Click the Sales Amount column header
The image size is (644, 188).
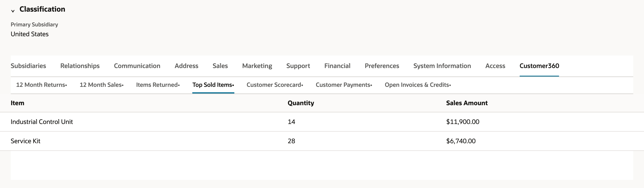467,103
